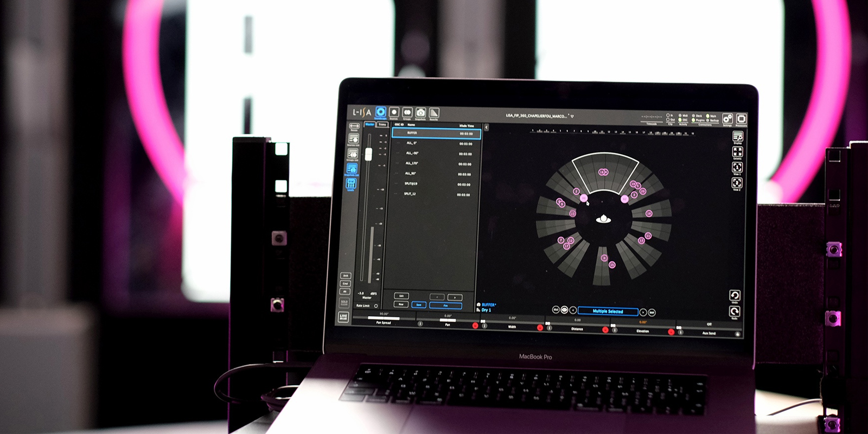Select the listener head icon
Screen dimensions: 868x434
click(x=603, y=219)
